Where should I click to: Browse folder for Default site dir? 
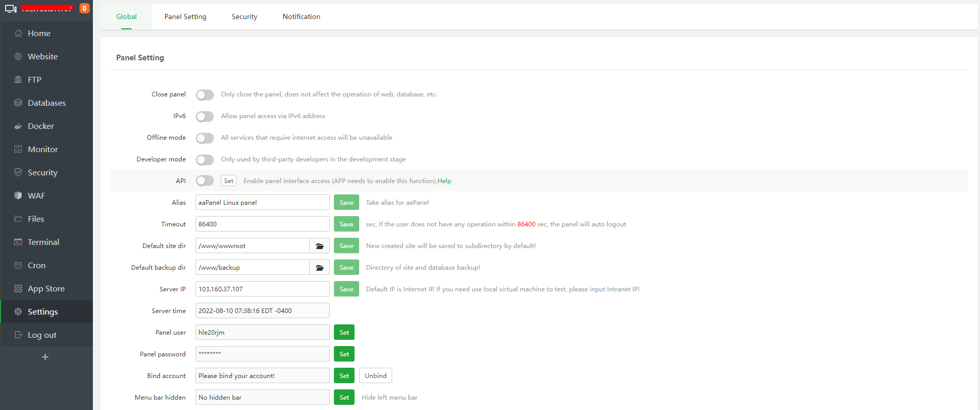coord(319,246)
